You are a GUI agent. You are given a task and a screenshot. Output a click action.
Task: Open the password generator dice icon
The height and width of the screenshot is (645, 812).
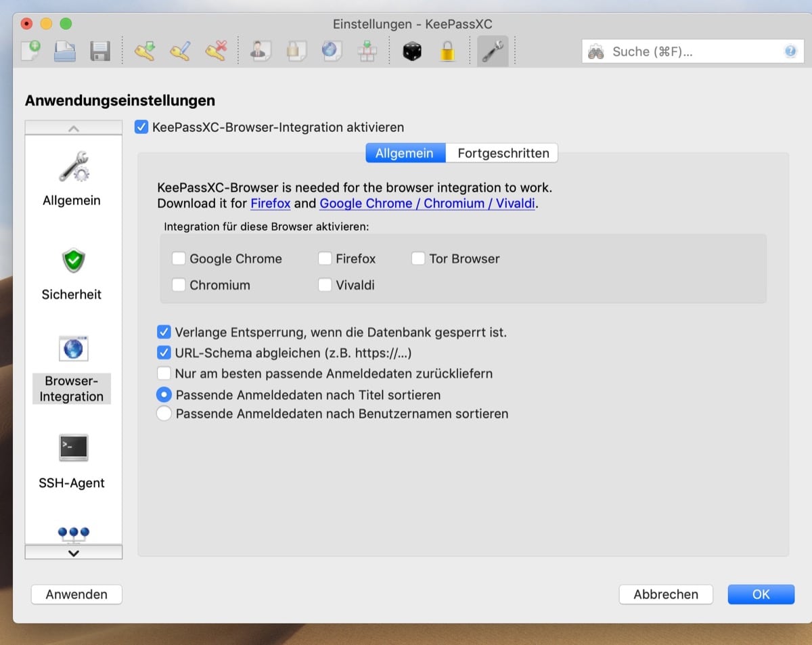[x=411, y=51]
